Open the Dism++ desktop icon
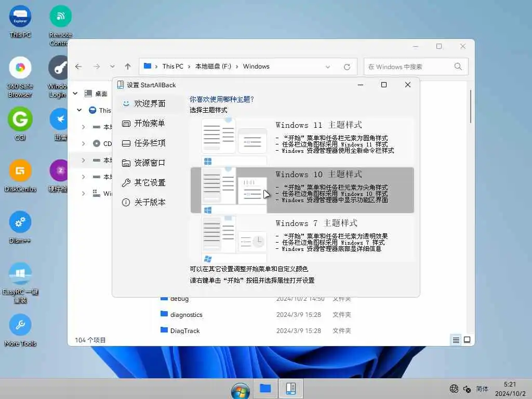The height and width of the screenshot is (399, 532). pos(20,227)
